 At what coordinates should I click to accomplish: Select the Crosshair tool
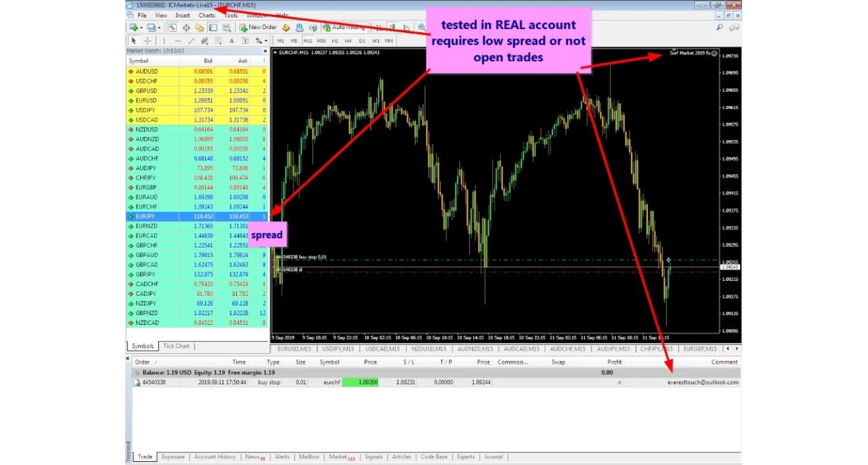147,41
